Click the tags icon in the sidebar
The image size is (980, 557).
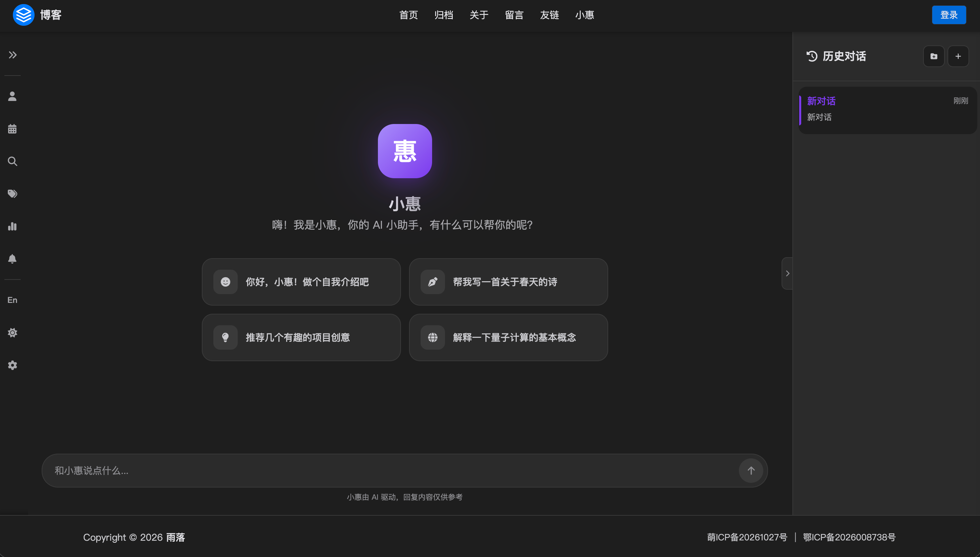tap(12, 193)
